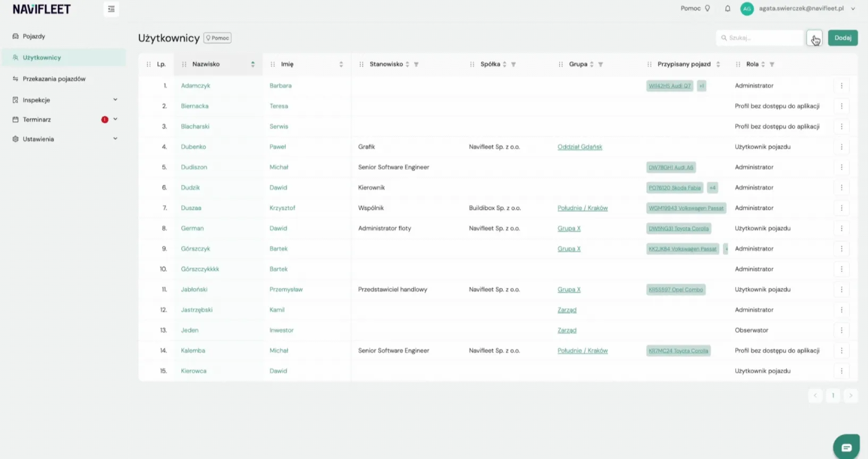This screenshot has width=868, height=459.
Task: Select Użytkownicy in sidebar
Action: pos(63,57)
